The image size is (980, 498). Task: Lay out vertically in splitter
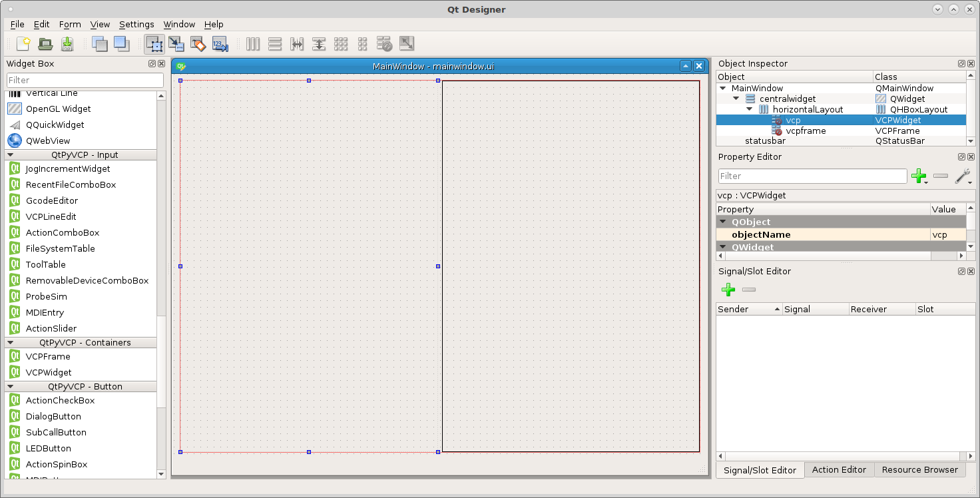coord(319,44)
